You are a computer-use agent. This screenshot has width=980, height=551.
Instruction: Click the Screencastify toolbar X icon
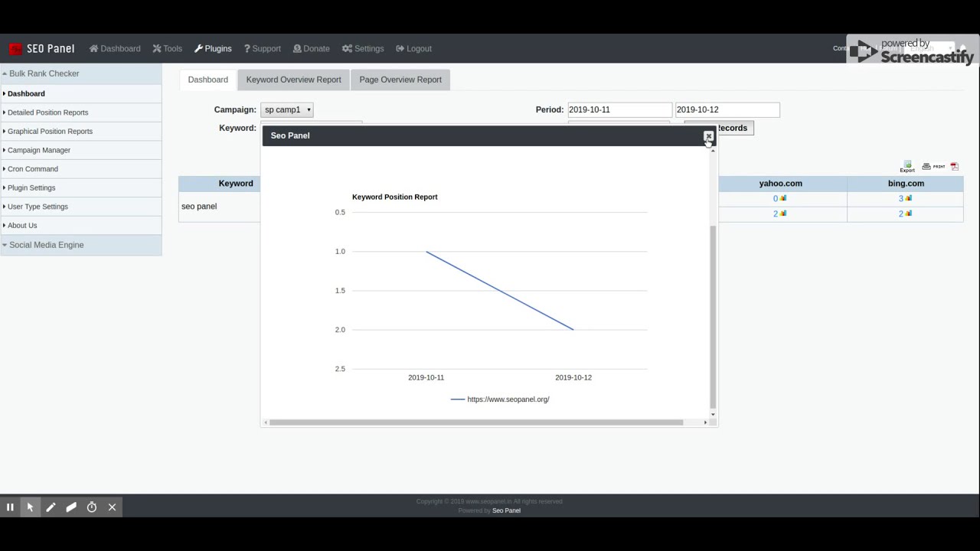112,507
